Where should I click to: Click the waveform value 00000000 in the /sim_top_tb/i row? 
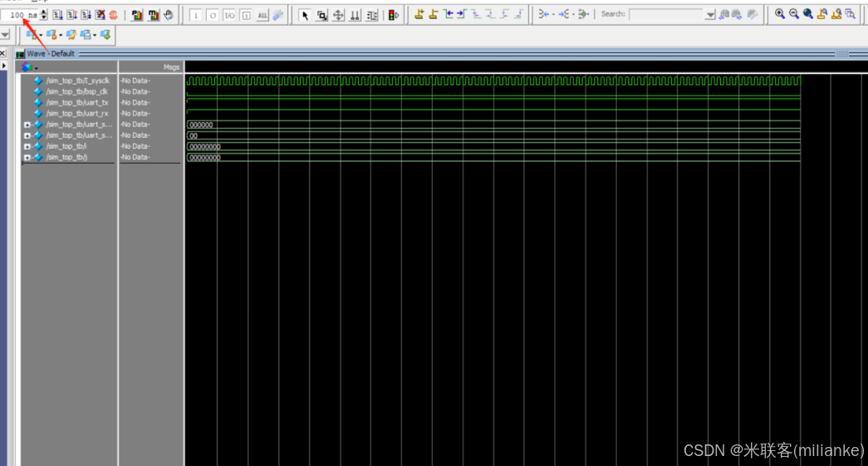[205, 147]
